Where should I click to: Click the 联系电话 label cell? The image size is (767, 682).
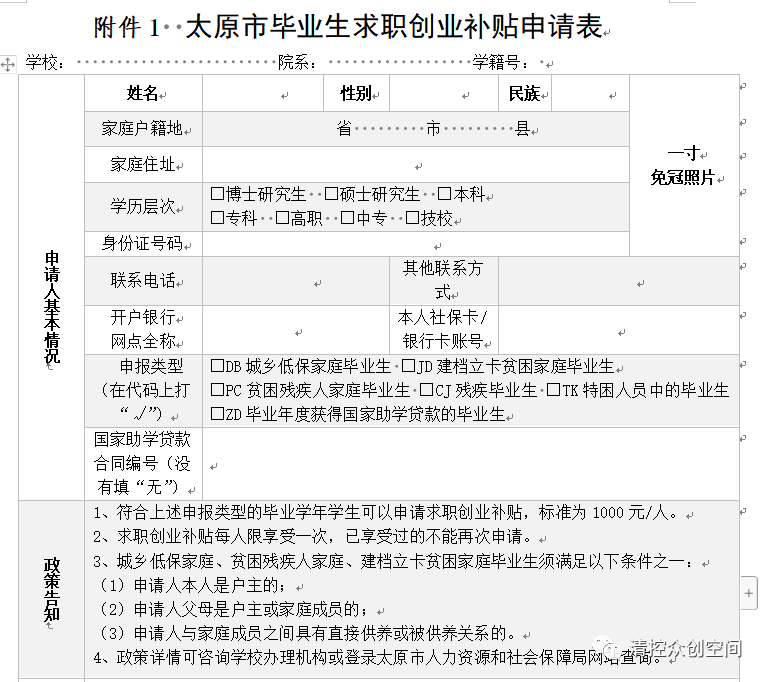pyautogui.click(x=143, y=281)
